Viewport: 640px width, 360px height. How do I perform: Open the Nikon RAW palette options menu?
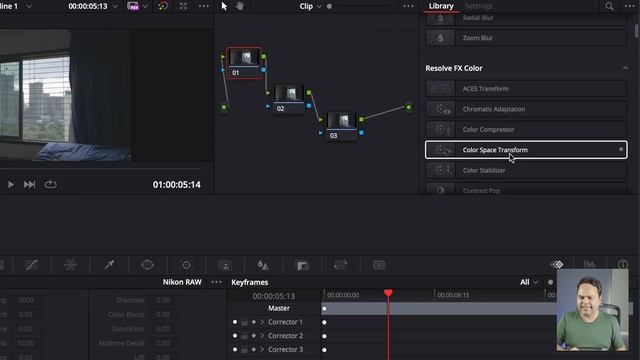217,282
